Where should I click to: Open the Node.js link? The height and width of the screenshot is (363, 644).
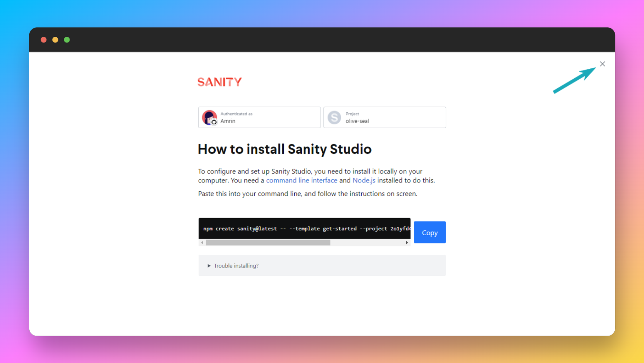coord(364,180)
